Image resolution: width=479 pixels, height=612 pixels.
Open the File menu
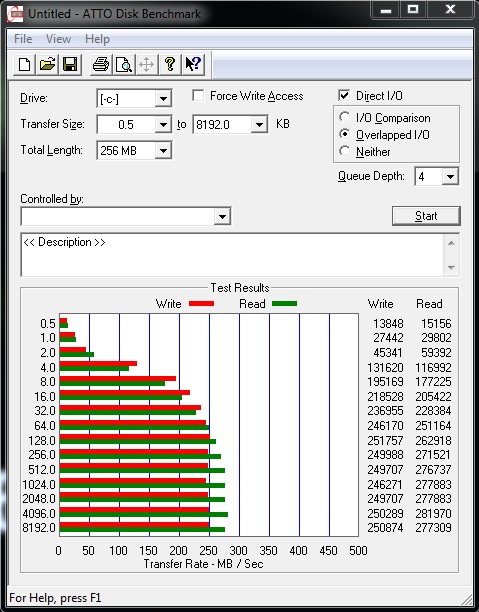pyautogui.click(x=23, y=39)
